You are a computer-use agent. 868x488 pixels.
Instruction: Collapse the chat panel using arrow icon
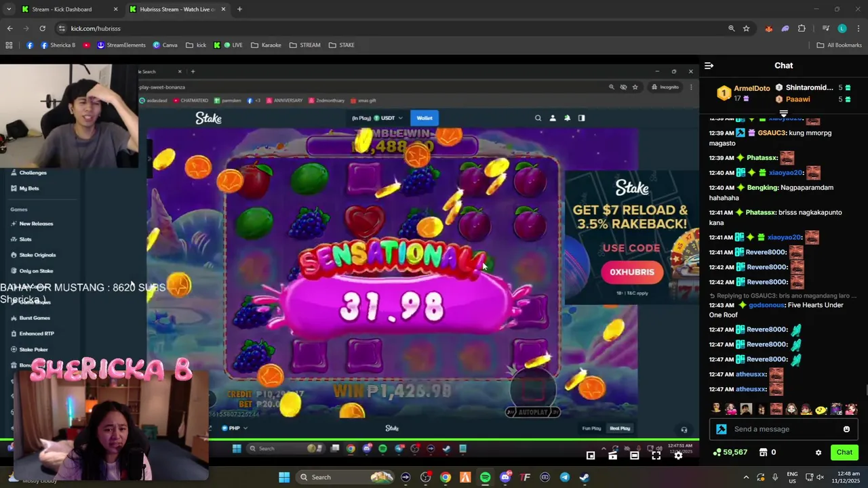click(709, 66)
